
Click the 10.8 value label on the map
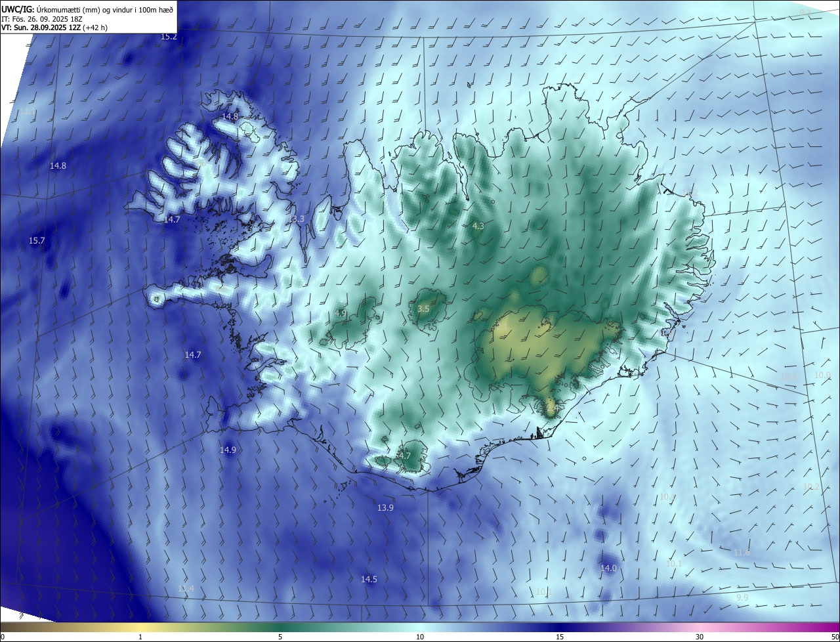coord(787,377)
